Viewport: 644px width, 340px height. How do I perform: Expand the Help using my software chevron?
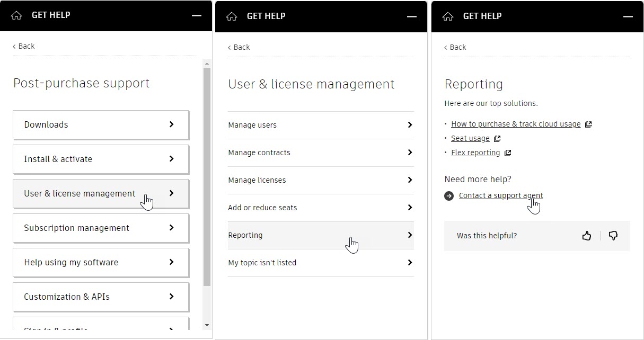click(x=171, y=262)
